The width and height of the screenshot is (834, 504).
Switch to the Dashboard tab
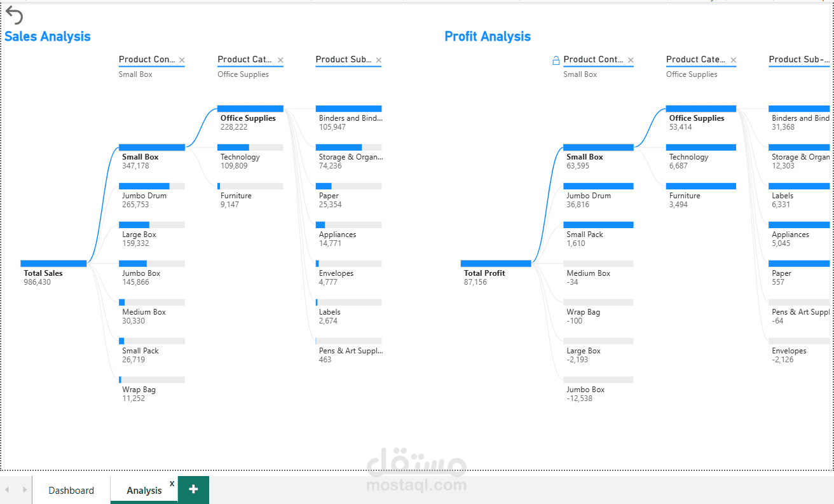(x=71, y=491)
